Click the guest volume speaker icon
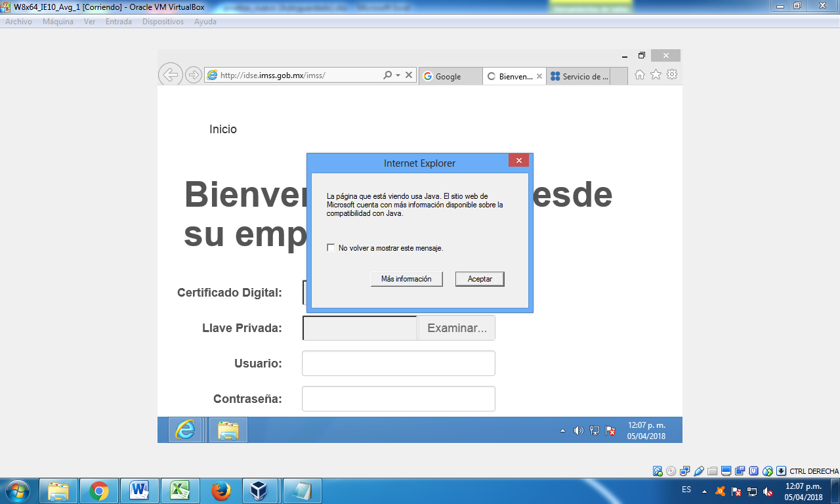The image size is (840, 504). [578, 430]
